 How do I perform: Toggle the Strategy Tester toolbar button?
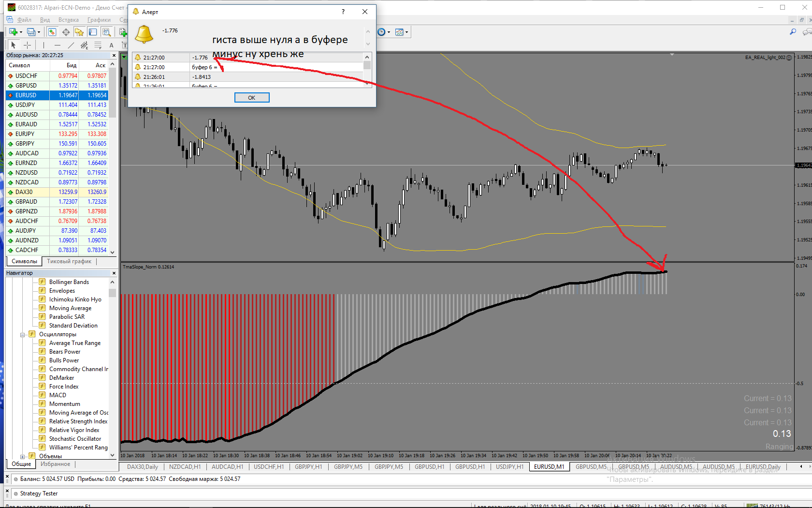point(107,32)
